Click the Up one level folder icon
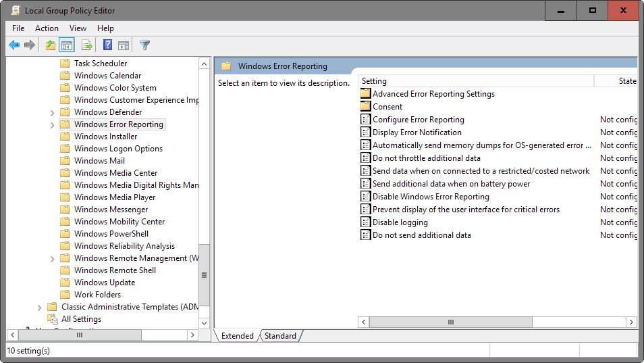The height and width of the screenshot is (363, 644). pos(51,45)
